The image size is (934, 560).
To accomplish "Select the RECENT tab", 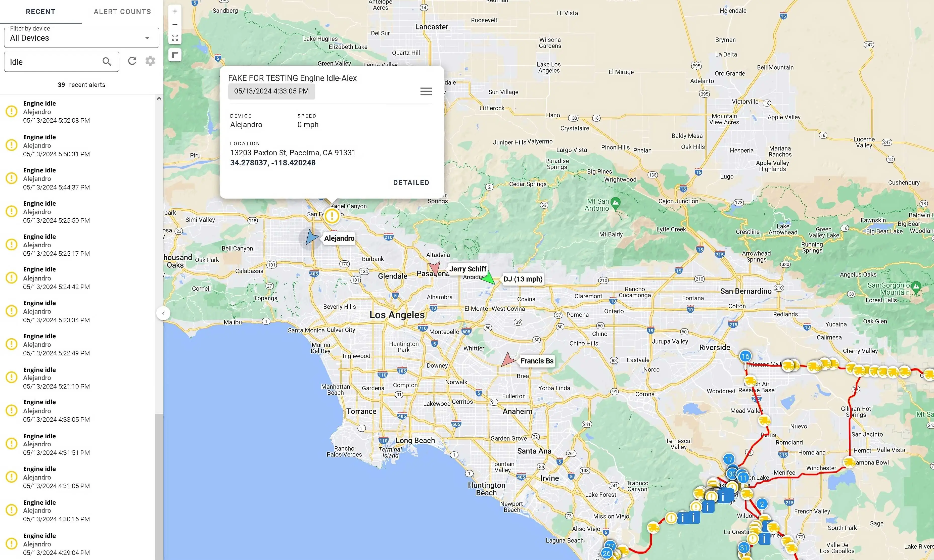I will (40, 12).
